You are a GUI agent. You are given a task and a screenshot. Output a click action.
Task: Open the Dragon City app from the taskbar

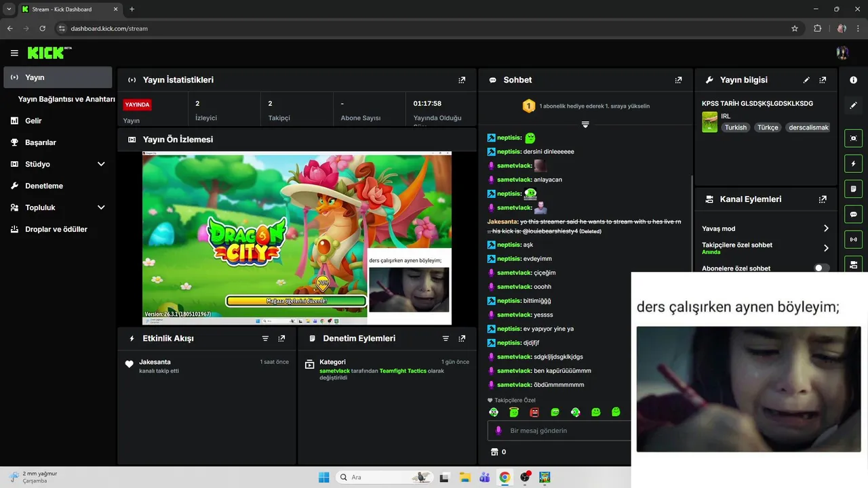[x=545, y=477]
